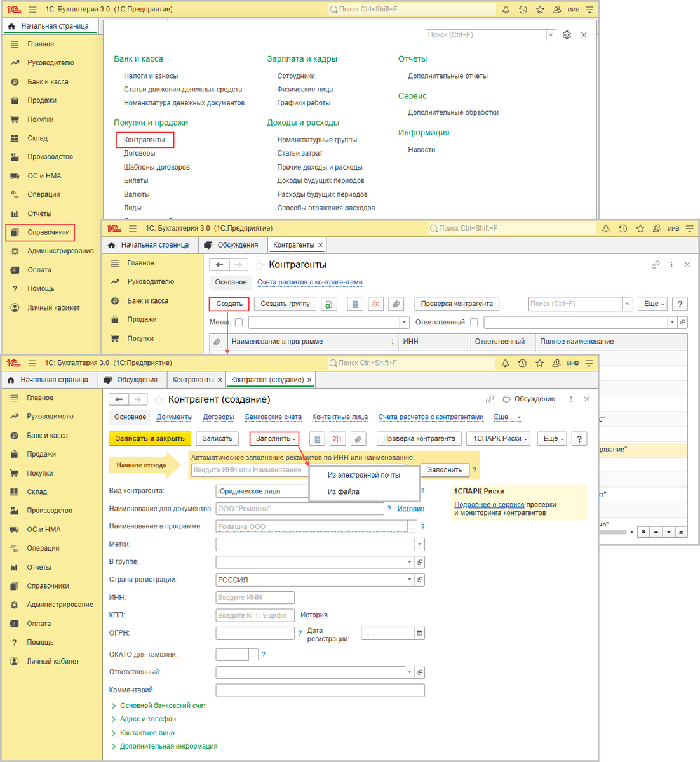Click Создать группу button
The image size is (700, 762).
pos(285,304)
